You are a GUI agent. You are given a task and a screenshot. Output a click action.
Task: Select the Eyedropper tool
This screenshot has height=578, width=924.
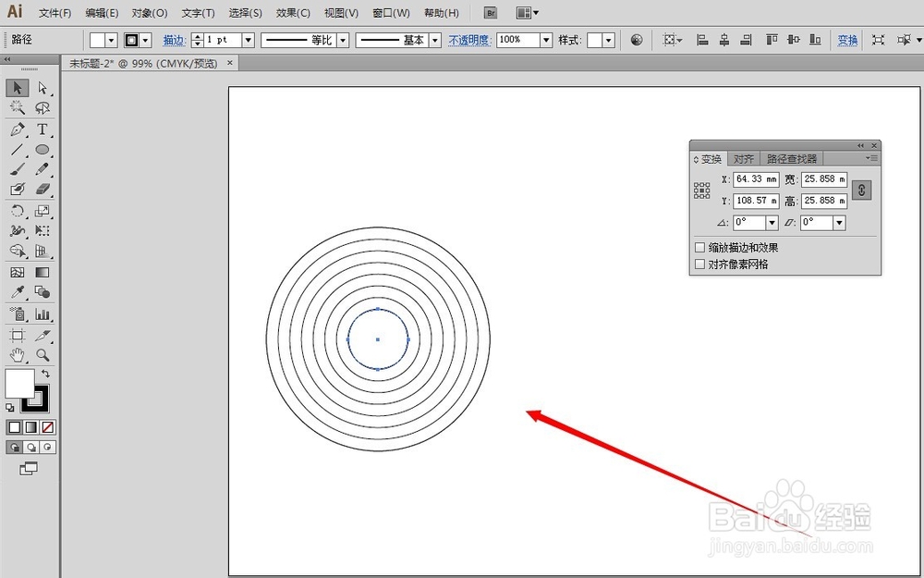click(17, 292)
